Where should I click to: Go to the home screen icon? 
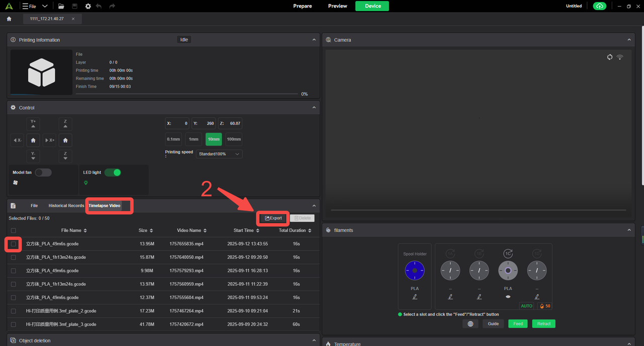coord(9,19)
